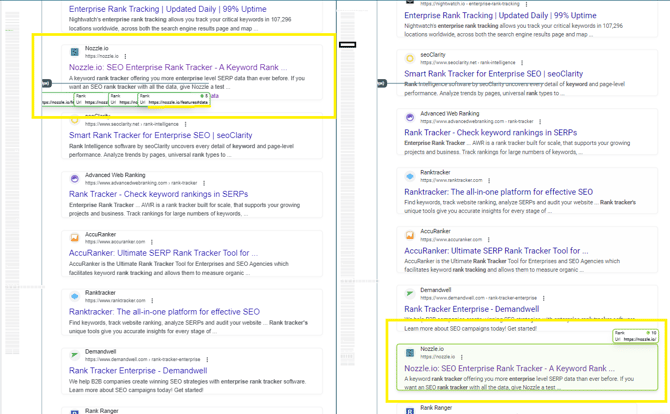This screenshot has width=670, height=414.
Task: Click right demandwell.com rank-tracker-enterprise URL text
Action: pos(479,298)
